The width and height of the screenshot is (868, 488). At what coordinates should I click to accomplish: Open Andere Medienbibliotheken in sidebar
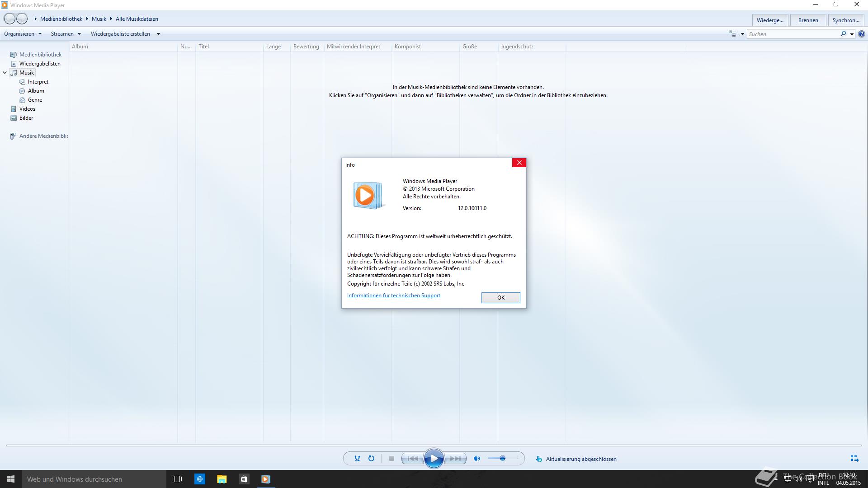coord(43,136)
